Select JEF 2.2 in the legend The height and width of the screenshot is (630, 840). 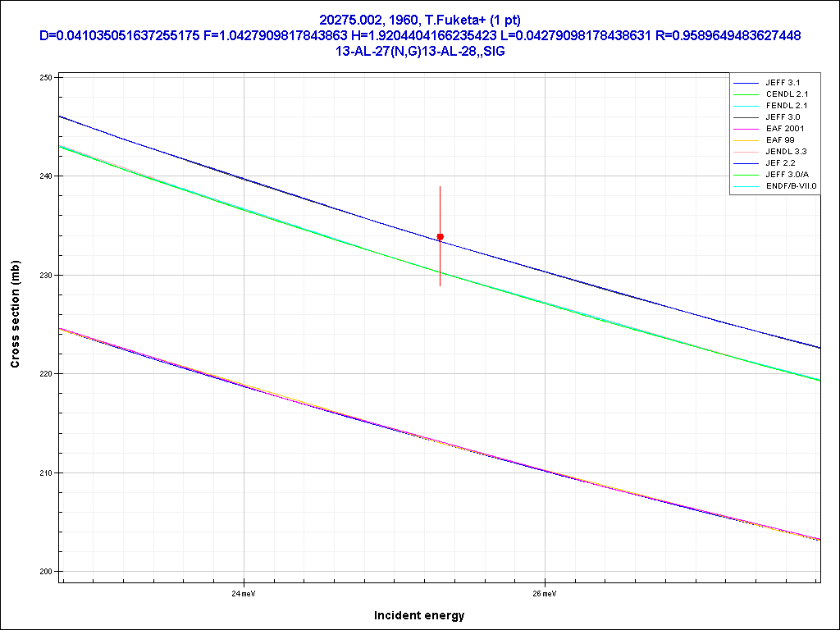click(x=780, y=163)
